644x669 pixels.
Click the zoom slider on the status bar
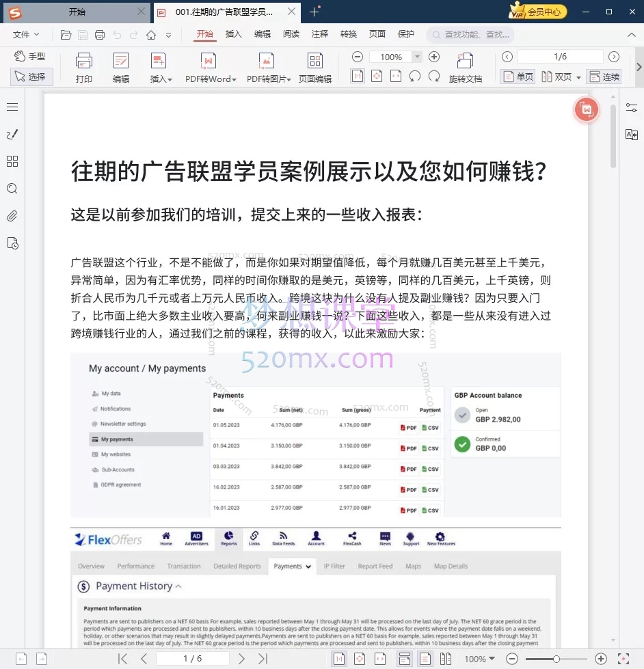click(x=555, y=659)
